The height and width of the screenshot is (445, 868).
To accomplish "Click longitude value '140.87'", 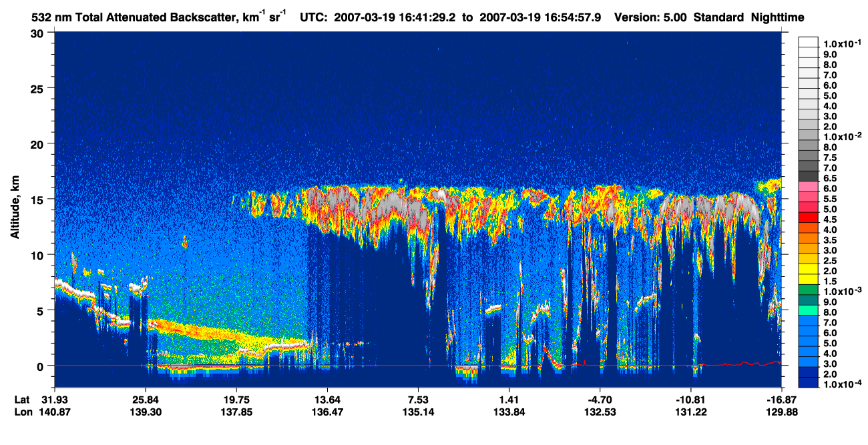I will click(x=54, y=412).
